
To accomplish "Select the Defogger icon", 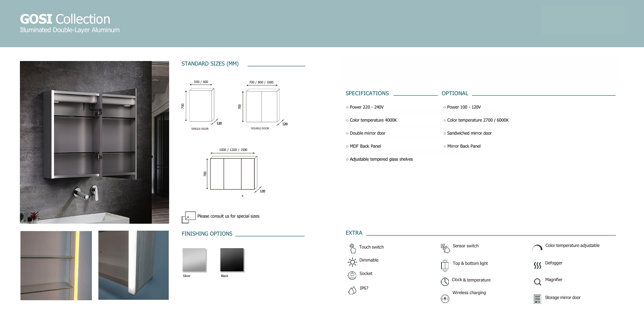I will (537, 265).
